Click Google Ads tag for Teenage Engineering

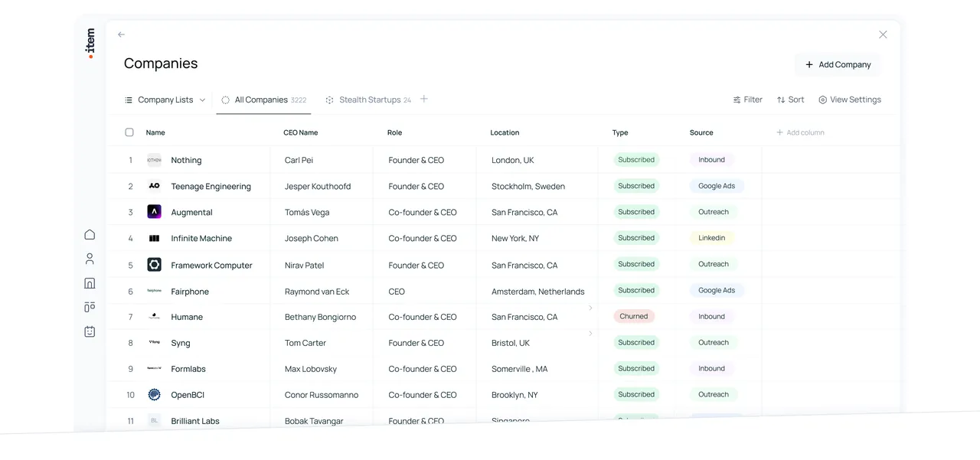point(717,186)
